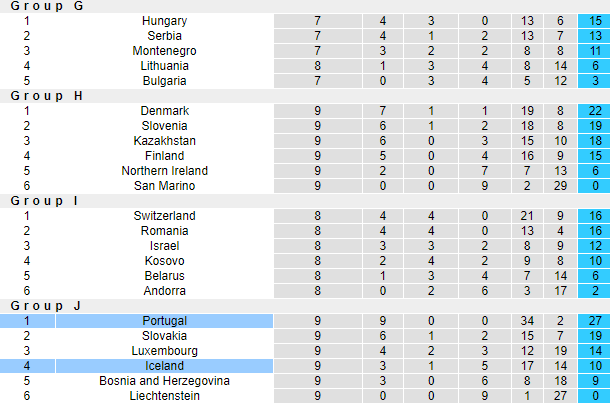Screen dimensions: 610x403
Task: Select Kazakhstan in Group H
Action: pos(164,141)
